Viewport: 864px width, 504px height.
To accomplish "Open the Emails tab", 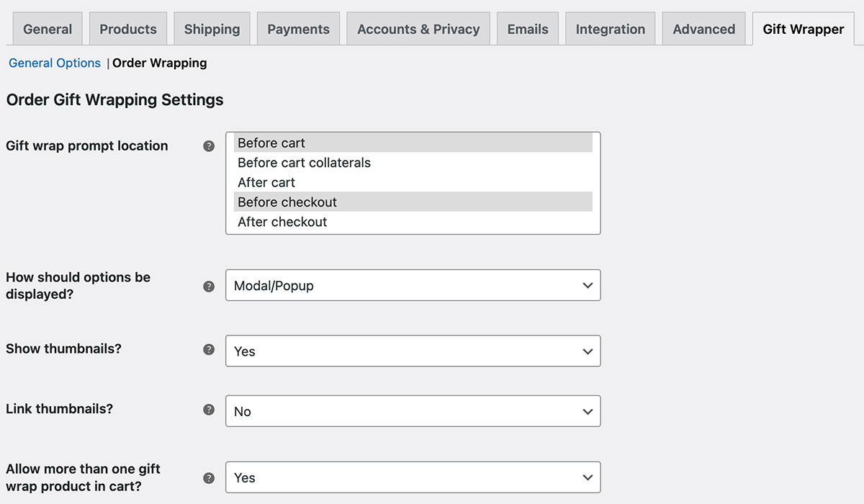I will 528,30.
